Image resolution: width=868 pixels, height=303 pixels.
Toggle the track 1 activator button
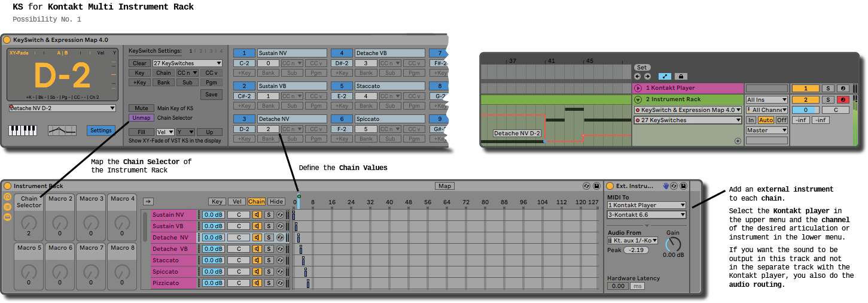(806, 88)
